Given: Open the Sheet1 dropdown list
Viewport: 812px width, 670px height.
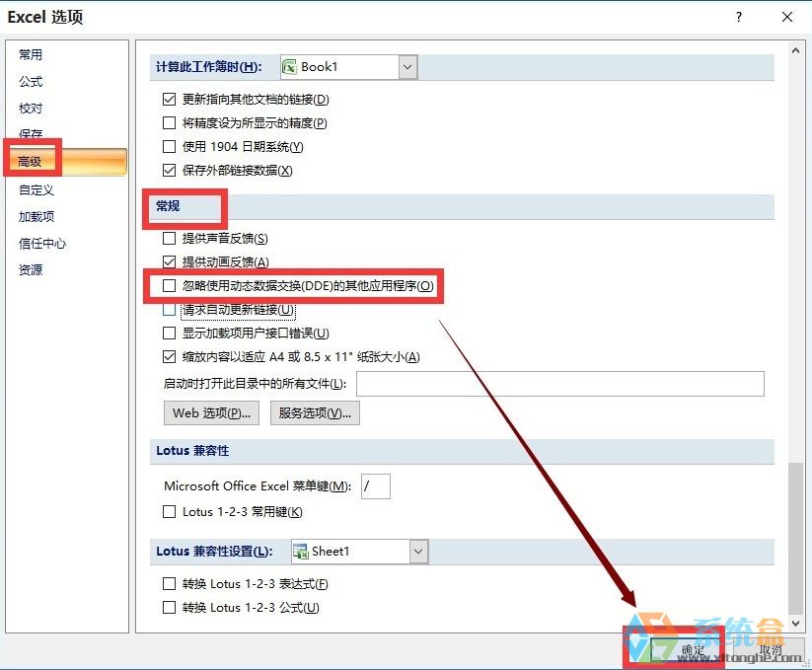Looking at the screenshot, I should point(416,552).
